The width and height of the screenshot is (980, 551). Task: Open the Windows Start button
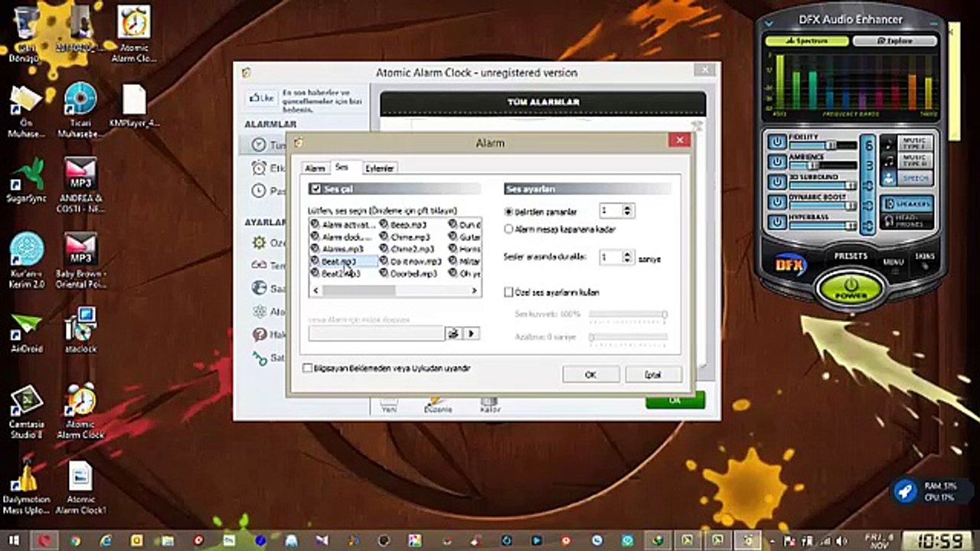click(x=12, y=540)
